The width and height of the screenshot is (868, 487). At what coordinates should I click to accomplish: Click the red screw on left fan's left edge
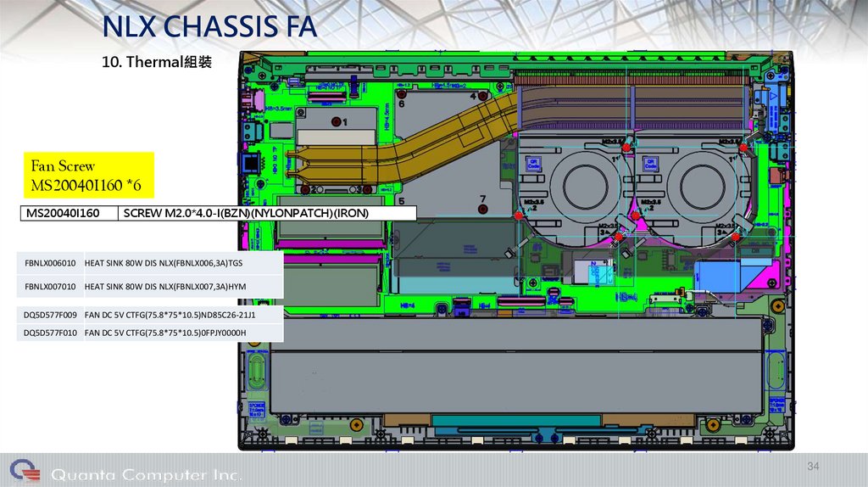tap(519, 215)
